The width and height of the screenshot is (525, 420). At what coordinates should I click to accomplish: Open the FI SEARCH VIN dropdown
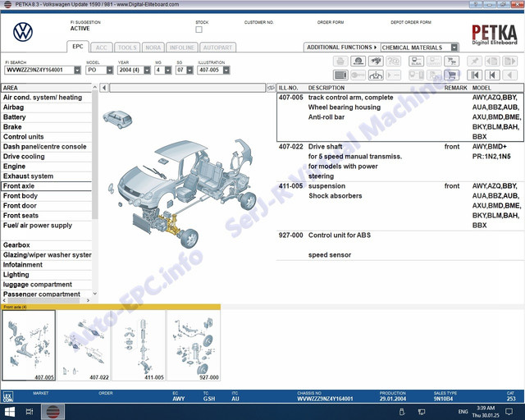pyautogui.click(x=77, y=70)
